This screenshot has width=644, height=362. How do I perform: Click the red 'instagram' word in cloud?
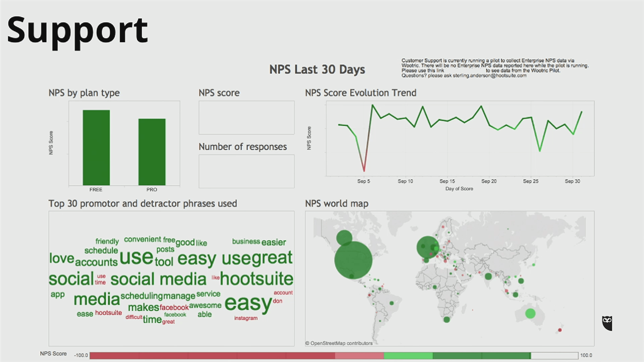[x=246, y=318]
